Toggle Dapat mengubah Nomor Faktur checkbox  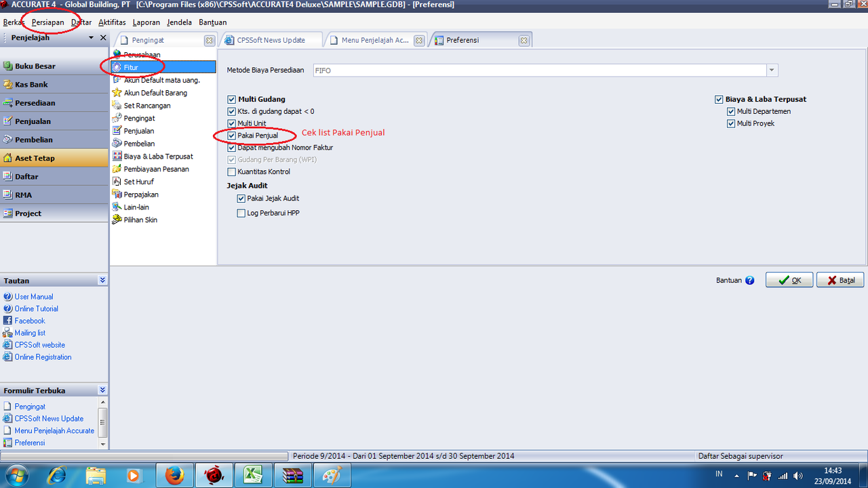pos(232,148)
